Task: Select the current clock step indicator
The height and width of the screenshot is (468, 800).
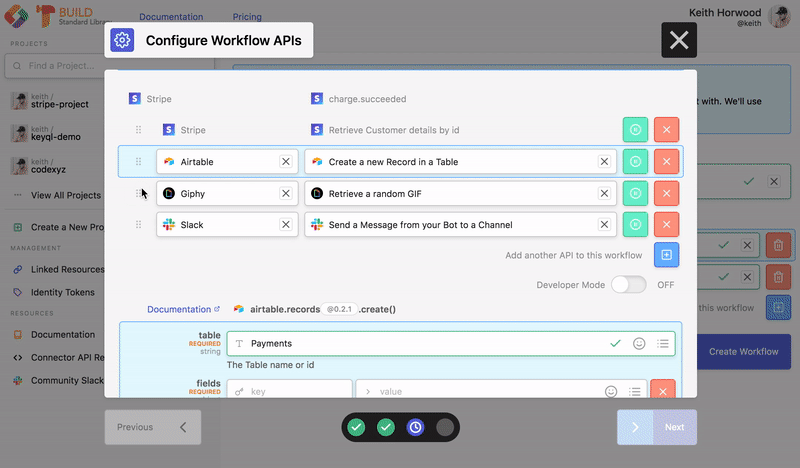Action: click(415, 427)
